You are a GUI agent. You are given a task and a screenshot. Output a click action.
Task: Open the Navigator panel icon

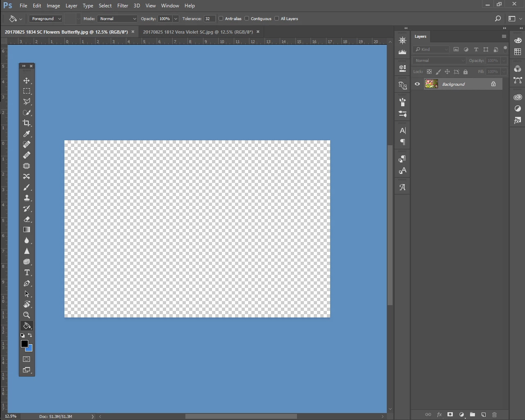coord(402,41)
